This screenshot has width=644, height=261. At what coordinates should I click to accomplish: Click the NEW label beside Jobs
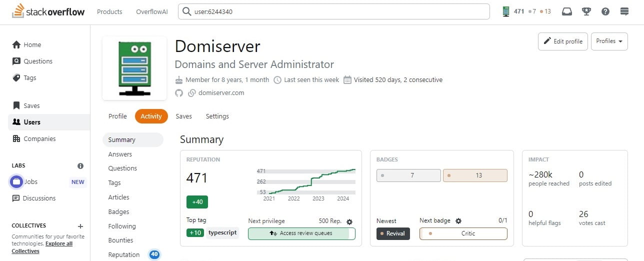click(77, 182)
